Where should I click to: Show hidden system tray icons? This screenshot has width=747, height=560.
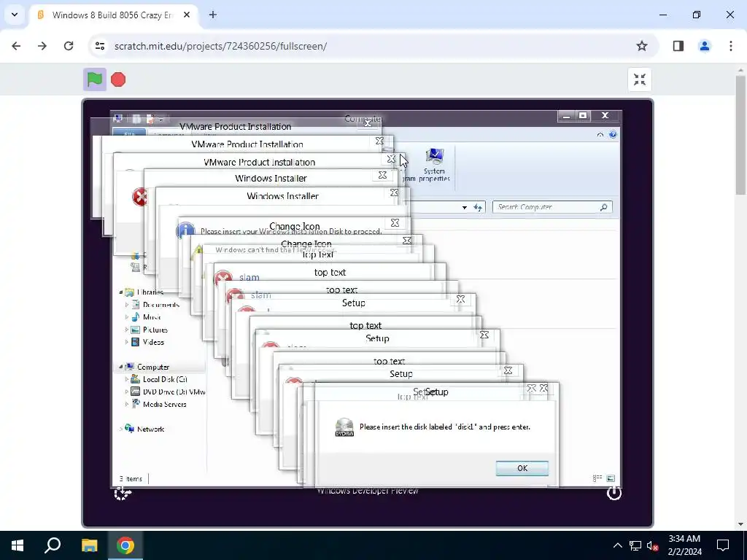617,545
